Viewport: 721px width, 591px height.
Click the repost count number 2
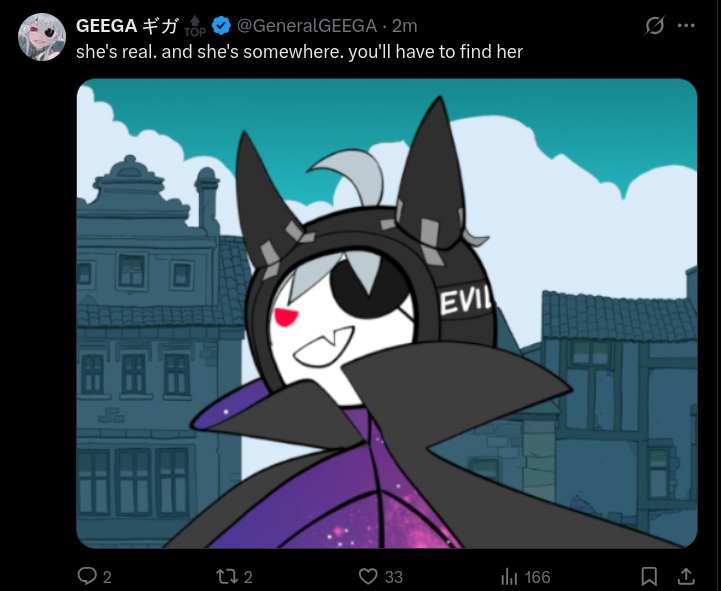[248, 577]
